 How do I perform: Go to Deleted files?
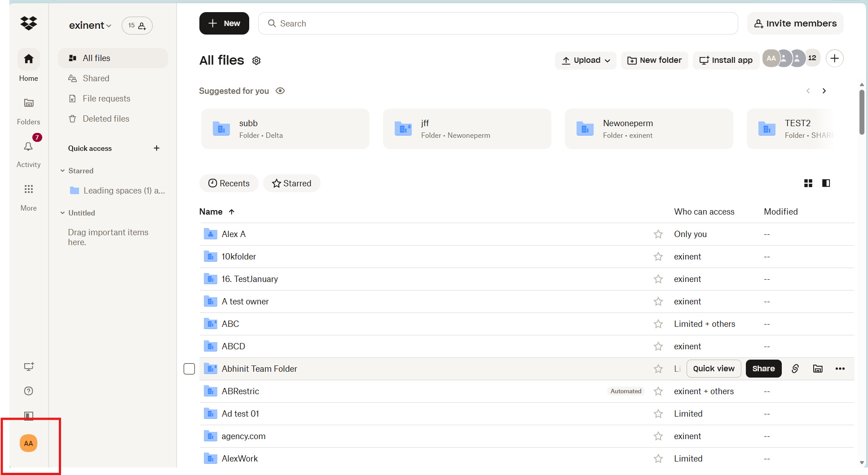(106, 119)
